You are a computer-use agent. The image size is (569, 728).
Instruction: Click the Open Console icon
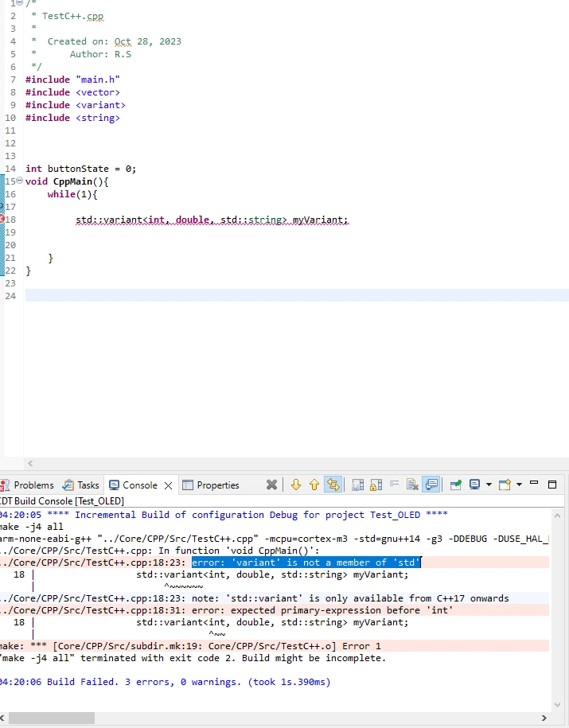(x=505, y=485)
